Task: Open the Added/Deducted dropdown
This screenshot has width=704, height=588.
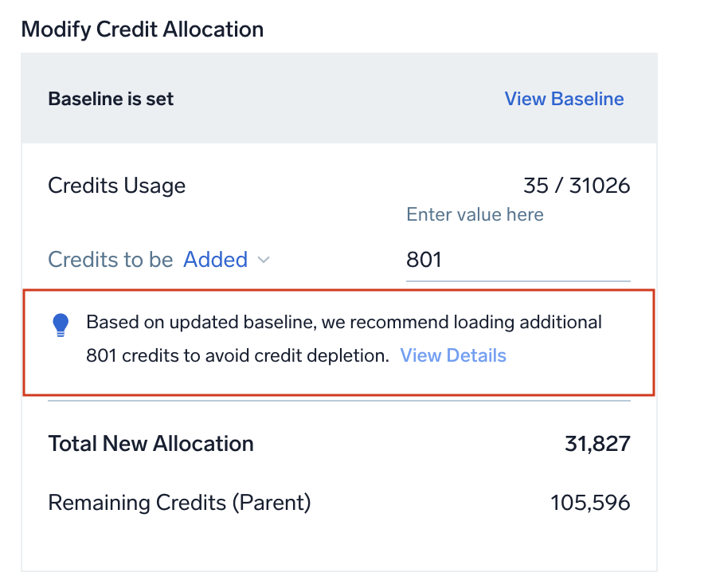Action: point(226,259)
